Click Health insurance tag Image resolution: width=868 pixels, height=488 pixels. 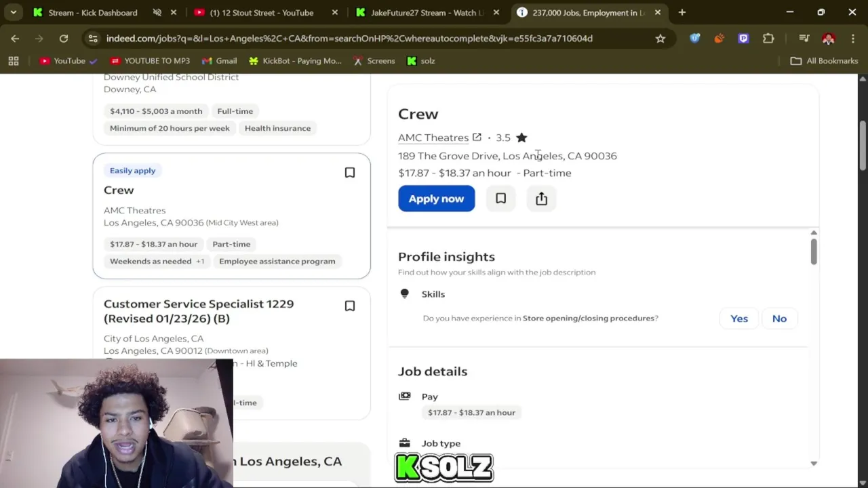click(277, 128)
